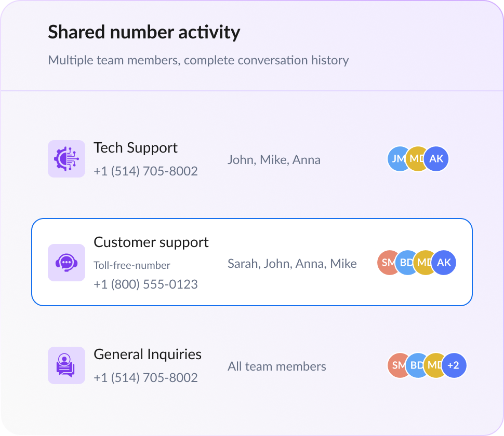This screenshot has height=436, width=504.
Task: Click the BD avatar in Customer support
Action: click(404, 263)
